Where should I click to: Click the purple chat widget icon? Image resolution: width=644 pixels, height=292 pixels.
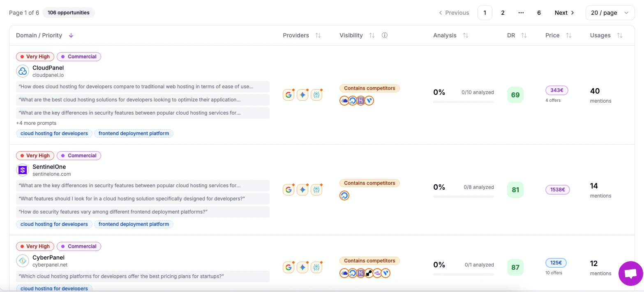pyautogui.click(x=631, y=274)
